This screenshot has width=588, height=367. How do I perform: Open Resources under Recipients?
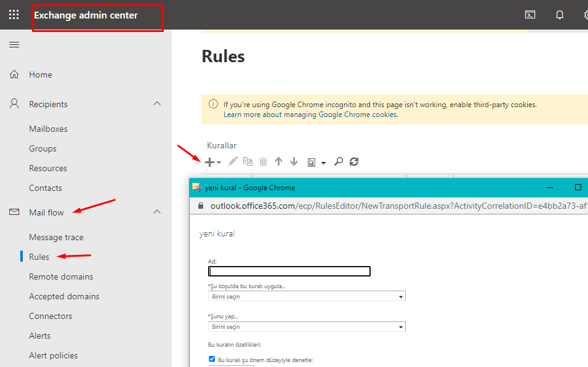[x=48, y=168]
